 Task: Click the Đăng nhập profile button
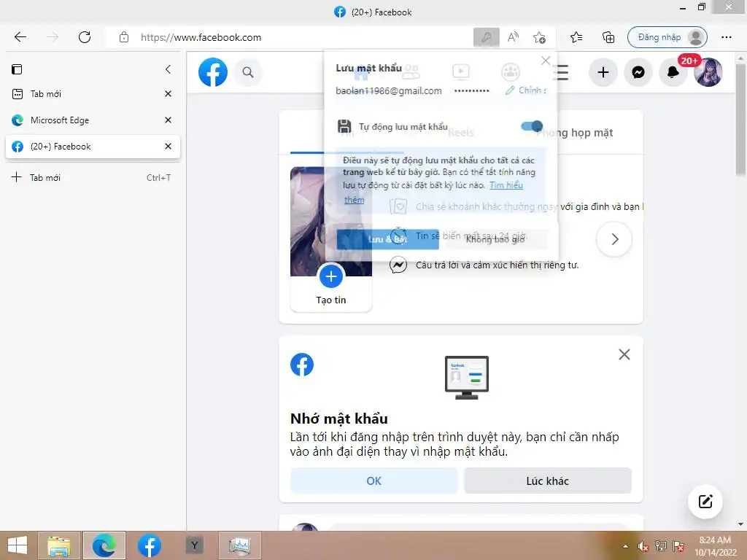(667, 37)
